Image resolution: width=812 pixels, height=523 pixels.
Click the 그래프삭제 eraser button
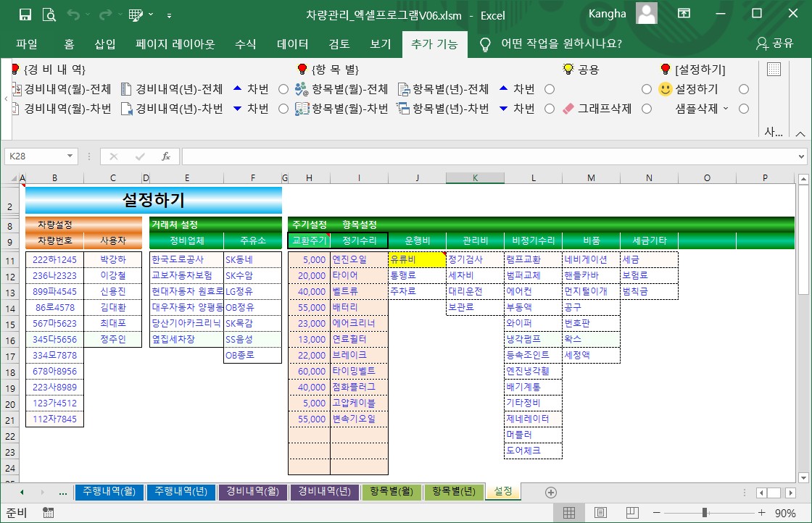597,109
